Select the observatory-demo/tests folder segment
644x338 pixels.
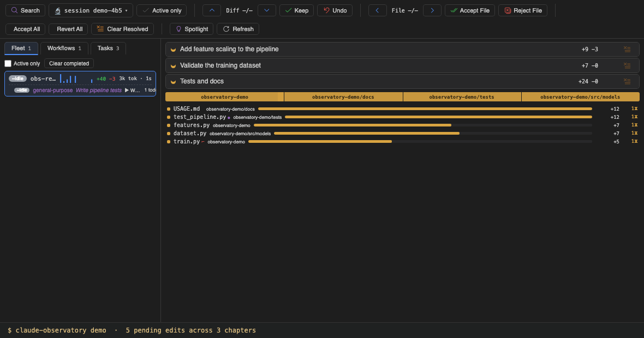coord(462,97)
